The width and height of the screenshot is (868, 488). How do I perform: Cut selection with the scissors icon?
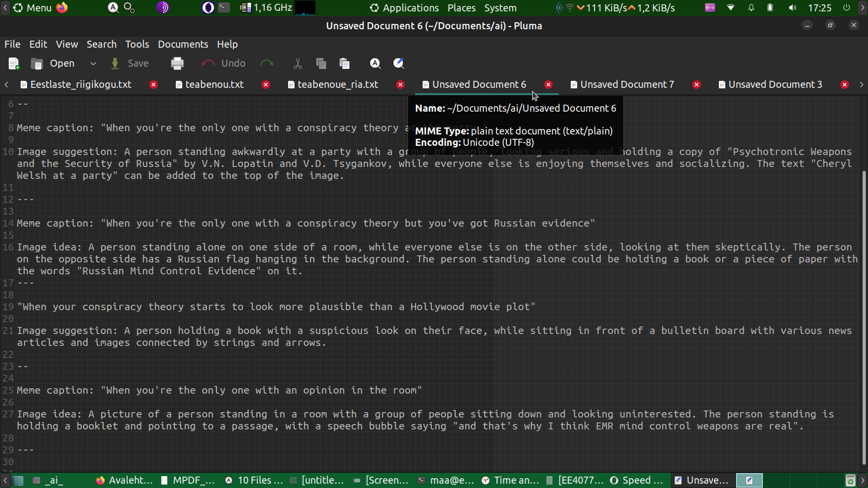coord(298,63)
